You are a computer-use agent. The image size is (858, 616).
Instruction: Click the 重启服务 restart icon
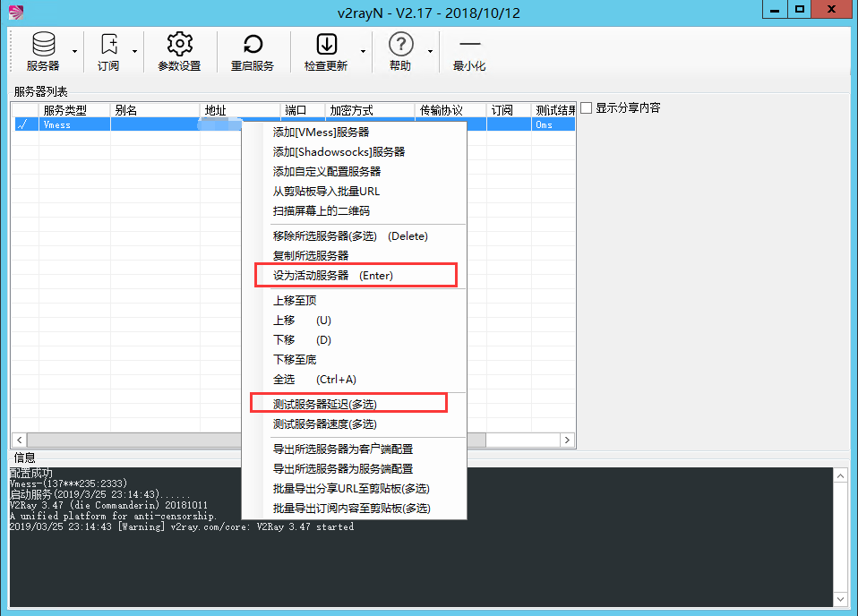253,45
